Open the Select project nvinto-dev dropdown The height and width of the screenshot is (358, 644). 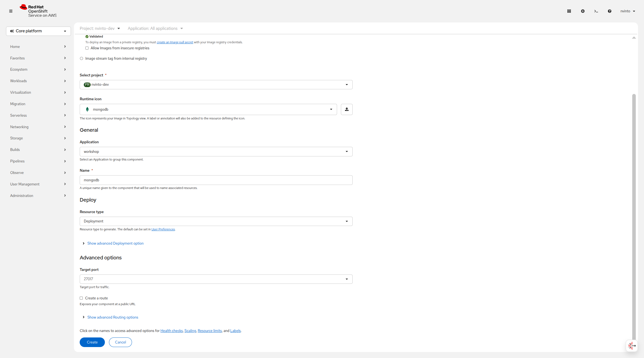pos(216,85)
